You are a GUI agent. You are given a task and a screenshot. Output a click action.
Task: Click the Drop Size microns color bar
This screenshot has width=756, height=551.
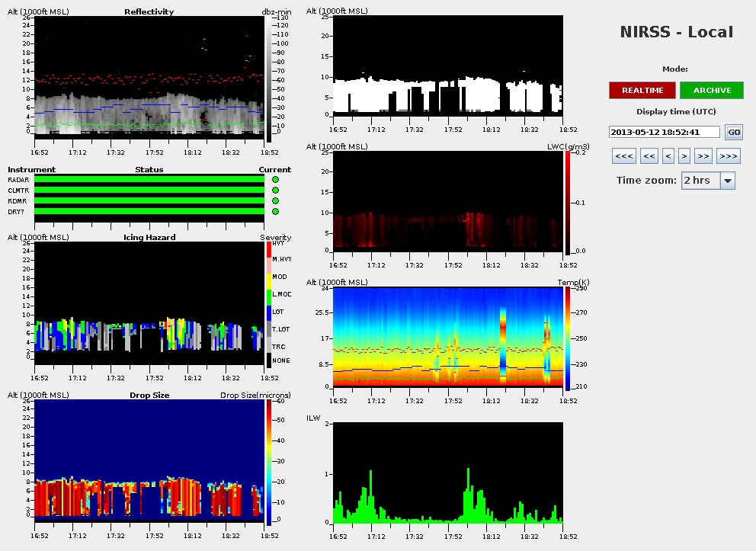[268, 463]
